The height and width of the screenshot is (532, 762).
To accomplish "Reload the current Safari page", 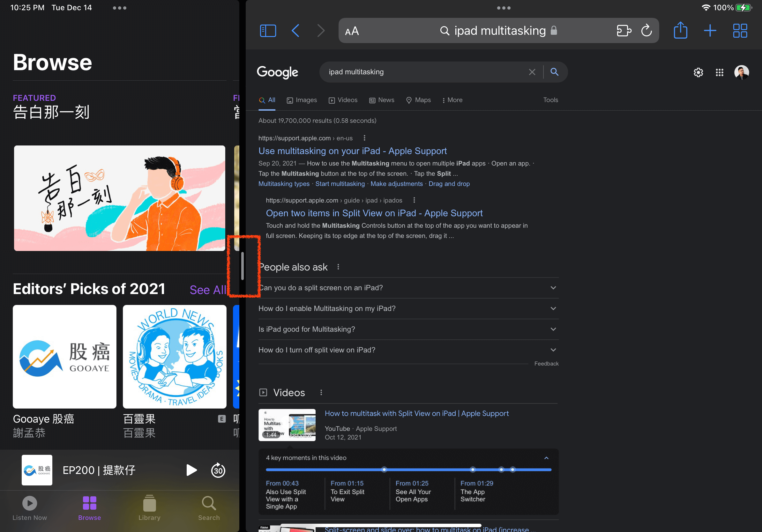I will point(646,31).
